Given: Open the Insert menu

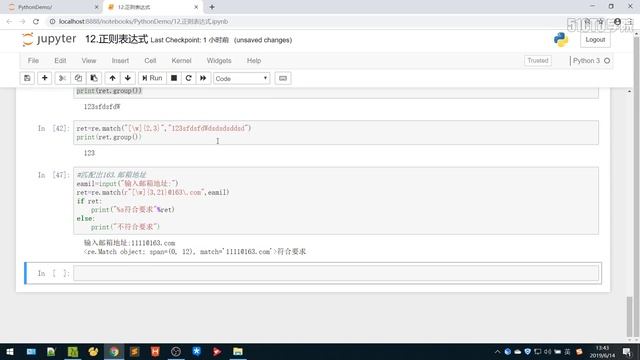Looking at the screenshot, I should tap(120, 60).
